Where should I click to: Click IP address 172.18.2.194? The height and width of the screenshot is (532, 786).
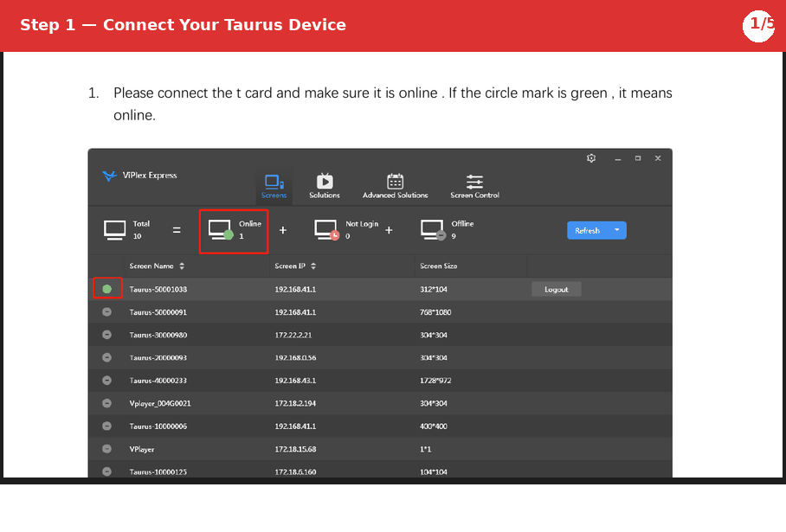click(x=295, y=404)
